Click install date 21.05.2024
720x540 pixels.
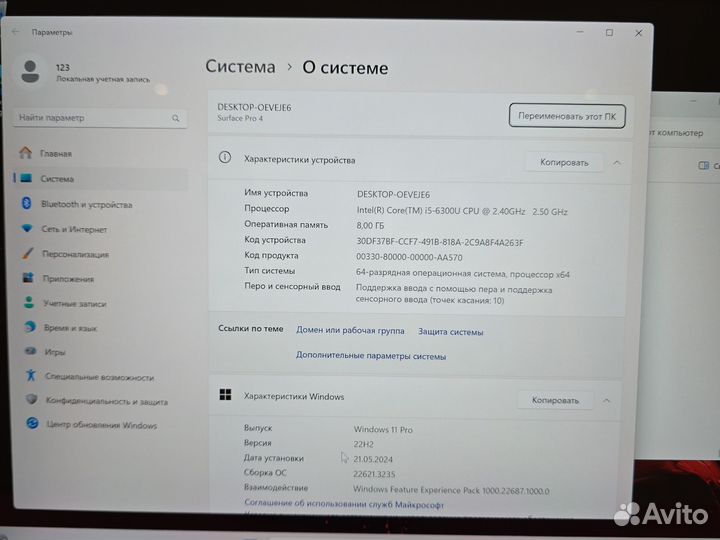point(373,459)
